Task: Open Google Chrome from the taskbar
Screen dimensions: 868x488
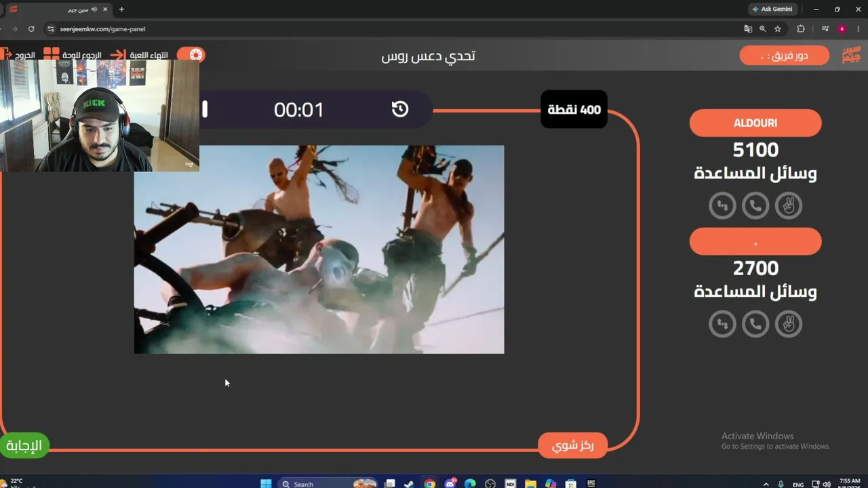Action: [x=429, y=484]
